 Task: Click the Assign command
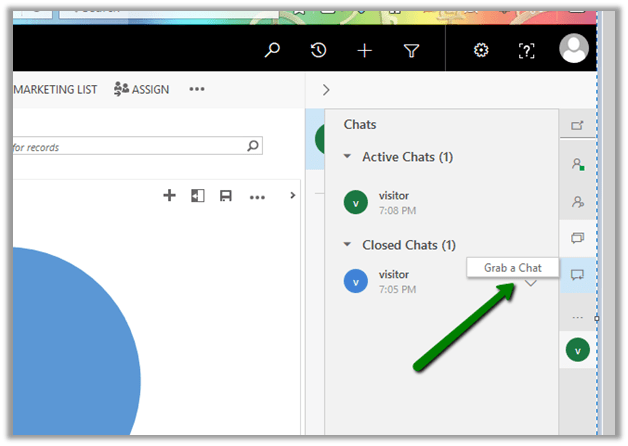(141, 89)
